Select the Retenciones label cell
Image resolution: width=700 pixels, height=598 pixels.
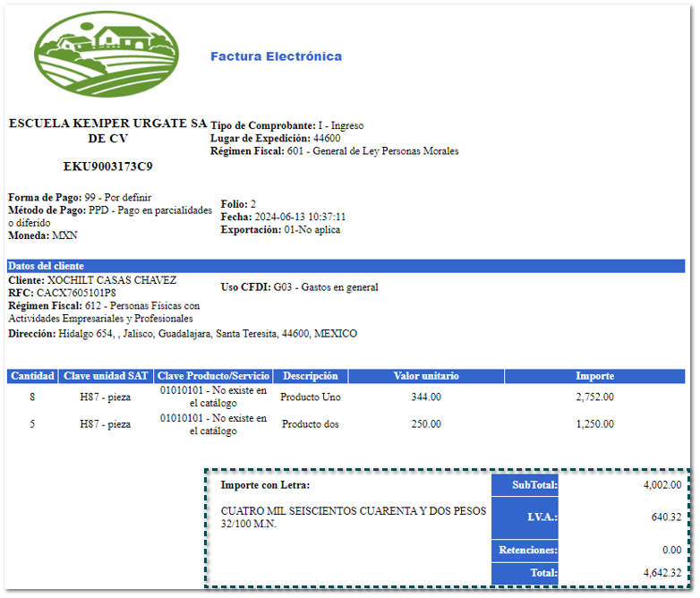(525, 551)
